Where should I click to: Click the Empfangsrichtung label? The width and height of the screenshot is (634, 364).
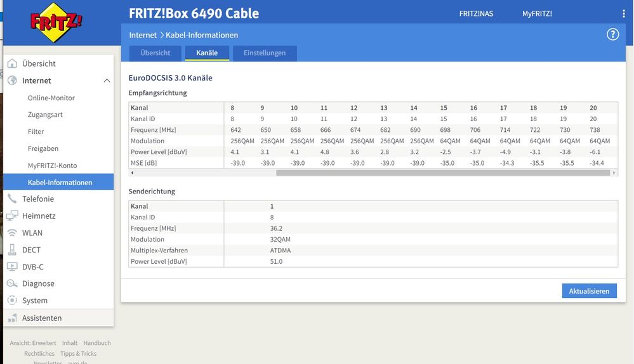point(157,93)
